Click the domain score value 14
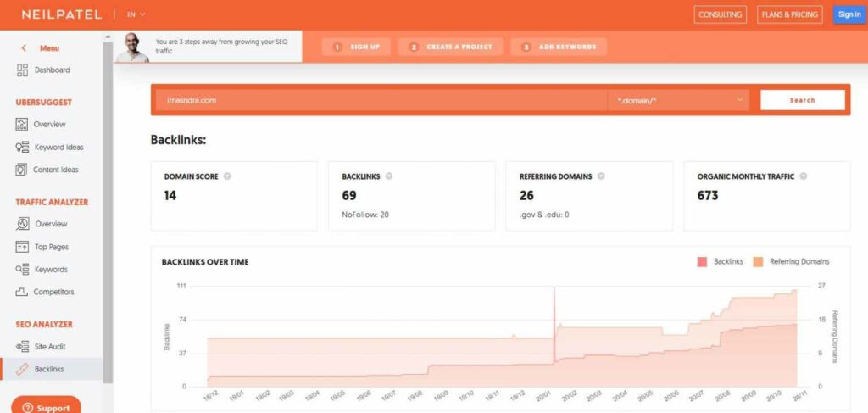 pyautogui.click(x=170, y=195)
